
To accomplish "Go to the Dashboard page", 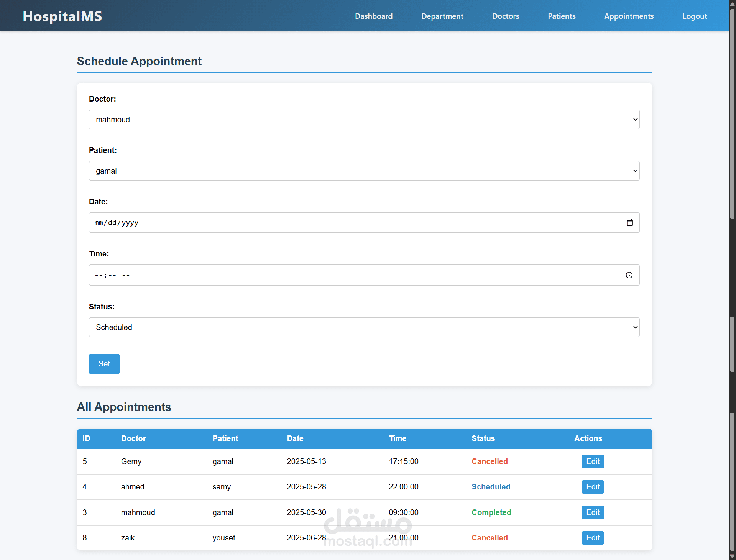I will coord(374,16).
